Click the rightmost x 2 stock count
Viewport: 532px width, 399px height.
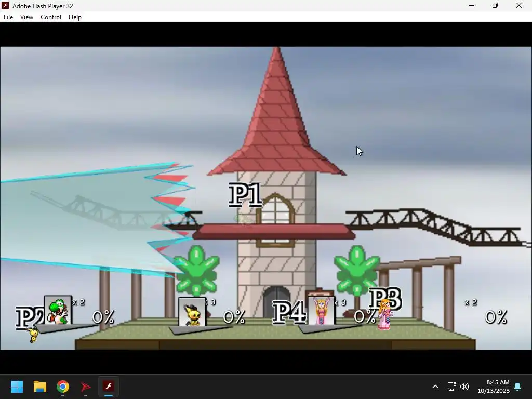(x=471, y=302)
